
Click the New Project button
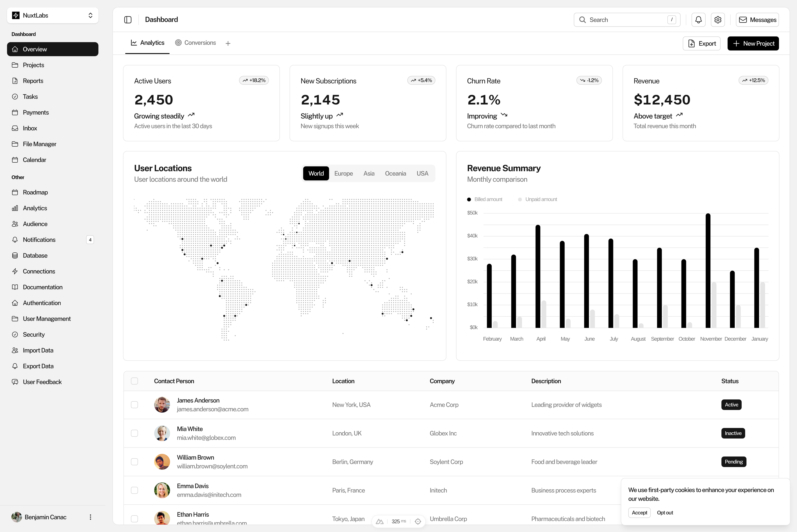[x=753, y=43]
